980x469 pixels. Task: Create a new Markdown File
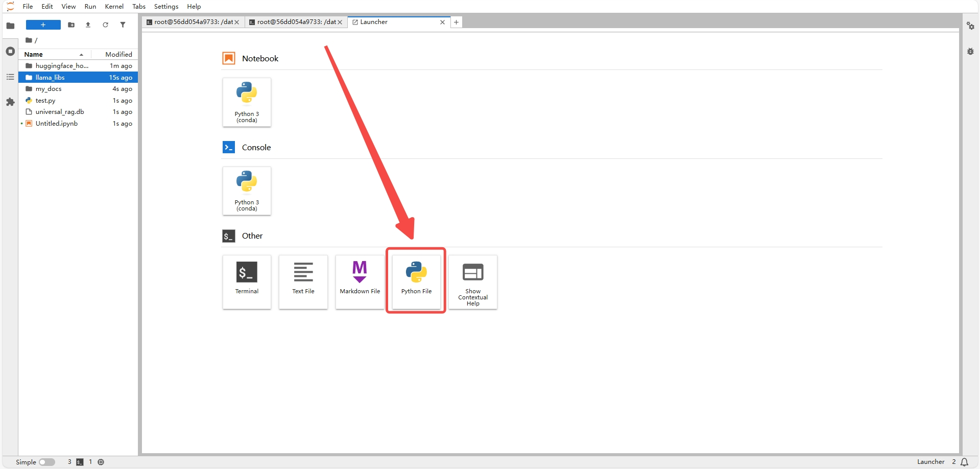coord(360,282)
